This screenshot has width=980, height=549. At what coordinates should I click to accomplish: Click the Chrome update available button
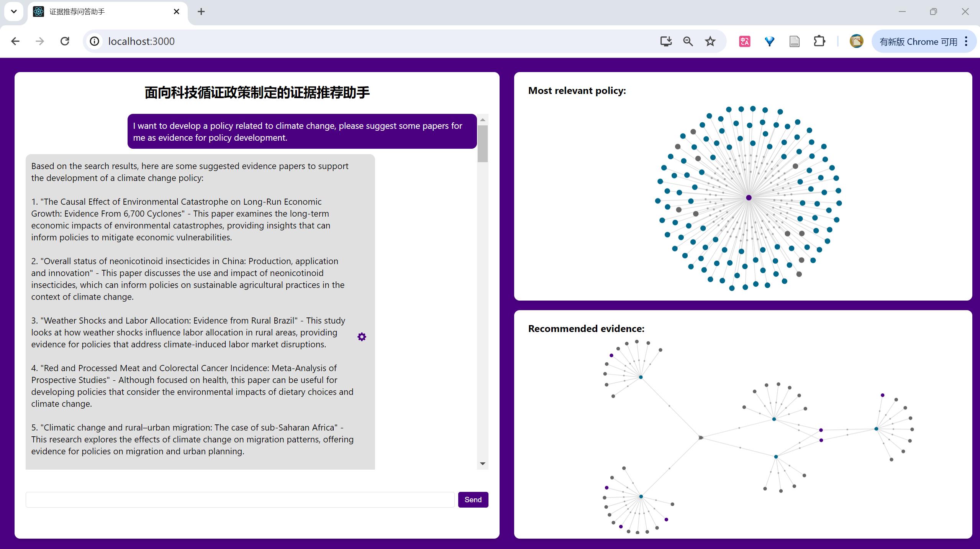point(918,41)
